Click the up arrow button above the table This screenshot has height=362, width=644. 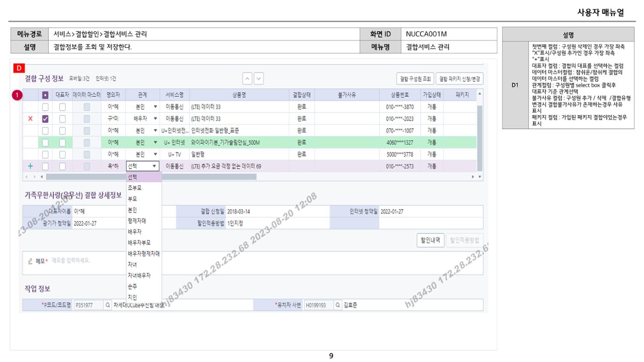tap(247, 79)
